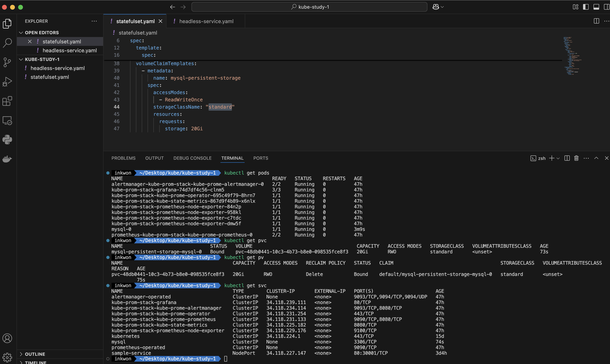Click the kube-study-1 command center search

(309, 7)
